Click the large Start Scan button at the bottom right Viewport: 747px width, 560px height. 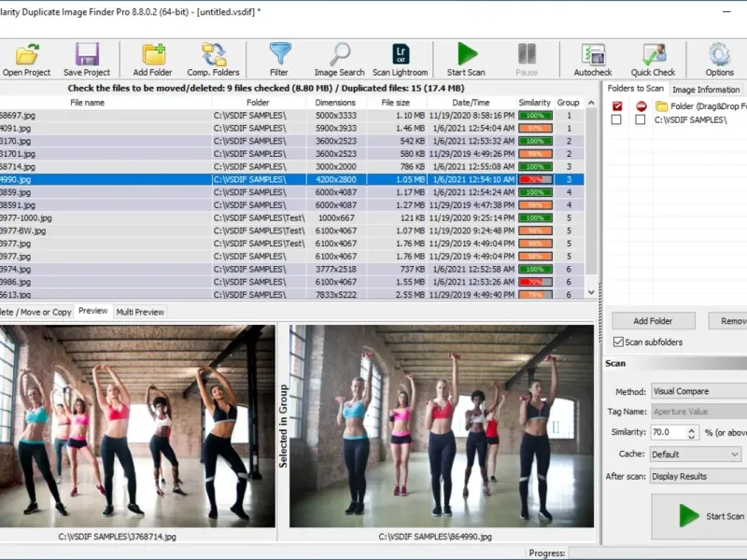tap(699, 516)
